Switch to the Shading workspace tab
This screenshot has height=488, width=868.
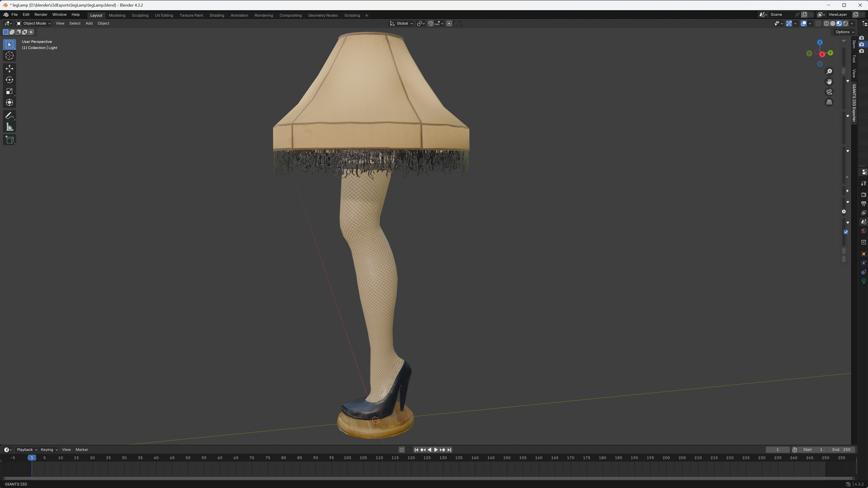[217, 15]
